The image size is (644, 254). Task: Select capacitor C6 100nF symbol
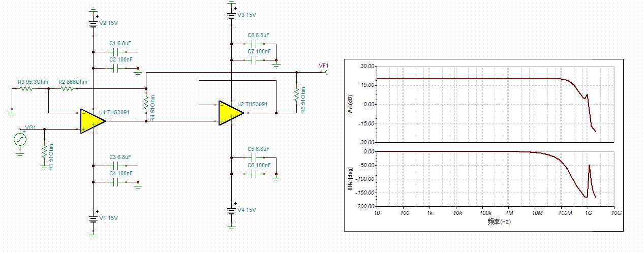click(255, 173)
